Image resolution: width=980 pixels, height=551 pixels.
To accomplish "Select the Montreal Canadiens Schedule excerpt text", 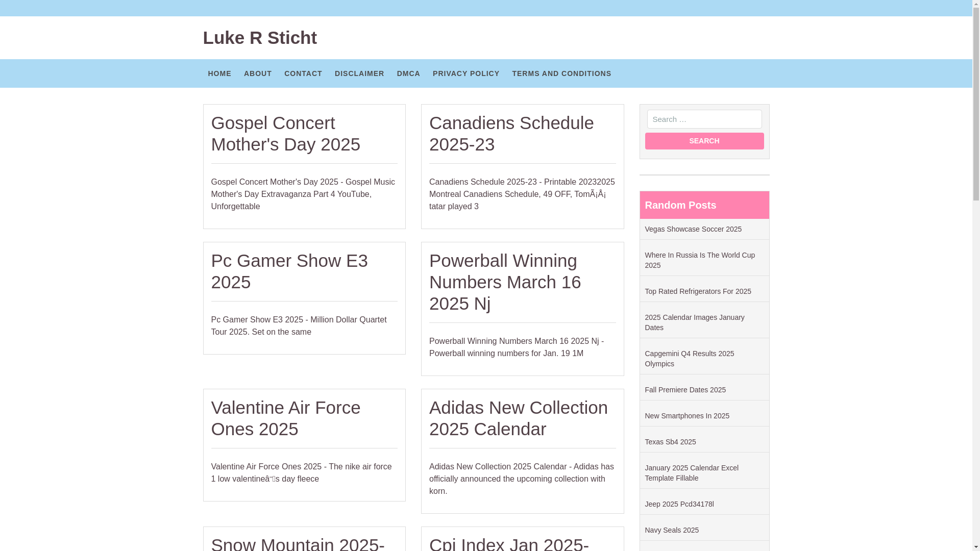I will click(x=522, y=194).
